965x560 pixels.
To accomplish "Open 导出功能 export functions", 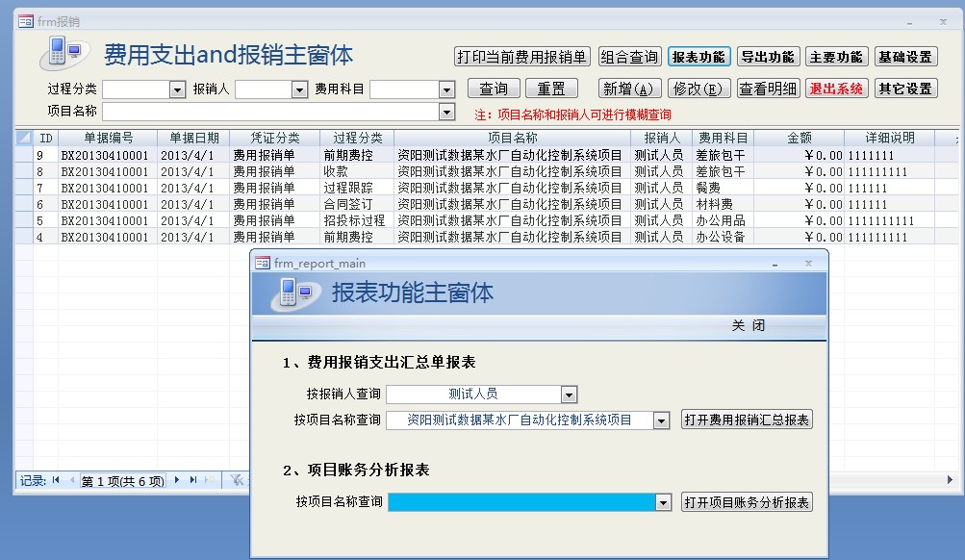I will 768,57.
